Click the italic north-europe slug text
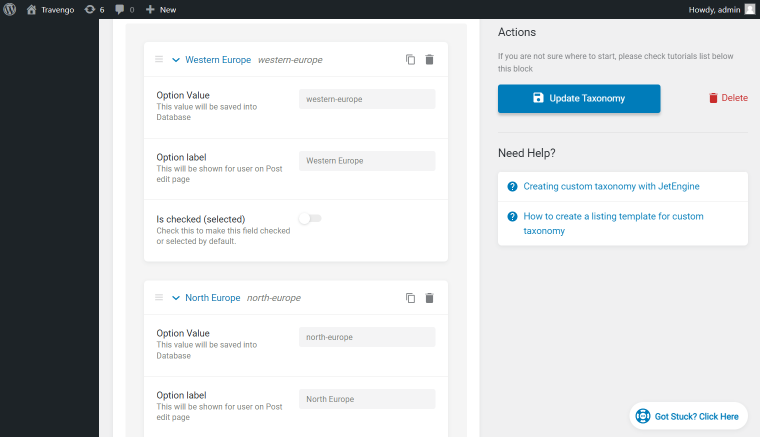The image size is (760, 437). pyautogui.click(x=274, y=298)
